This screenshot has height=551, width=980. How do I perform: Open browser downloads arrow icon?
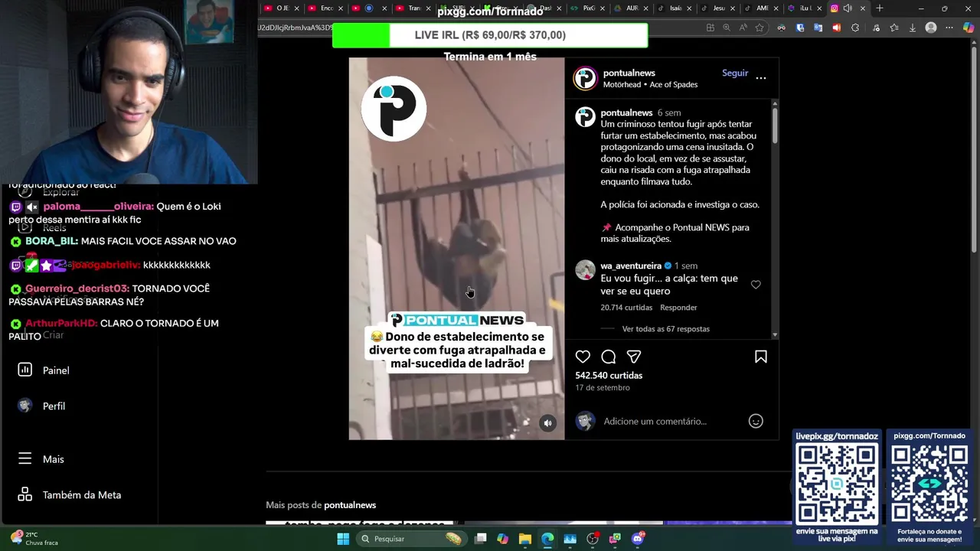click(912, 28)
